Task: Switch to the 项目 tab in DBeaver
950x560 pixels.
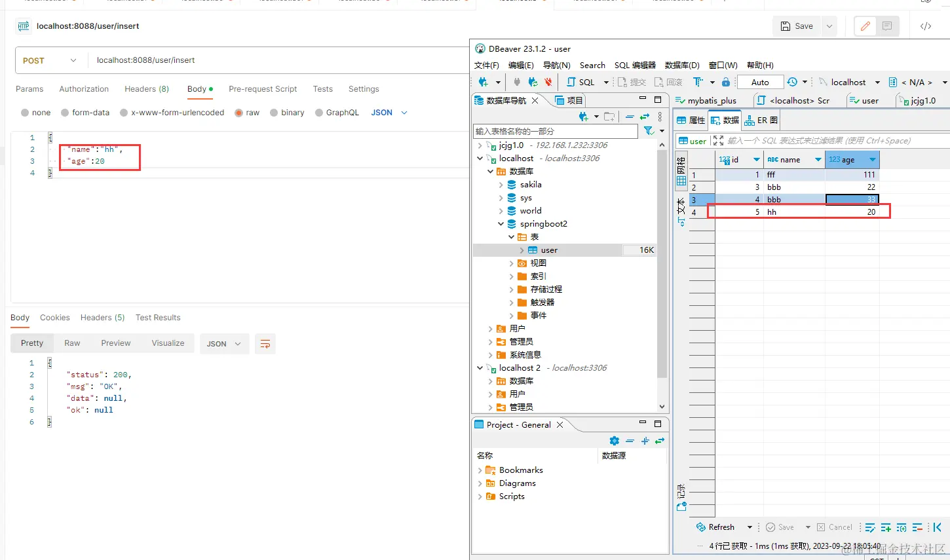Action: (569, 100)
